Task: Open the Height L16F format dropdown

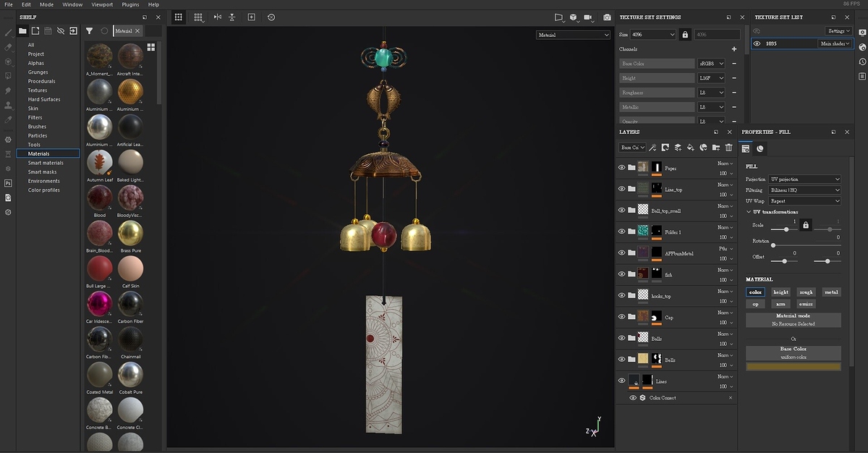Action: coord(711,78)
